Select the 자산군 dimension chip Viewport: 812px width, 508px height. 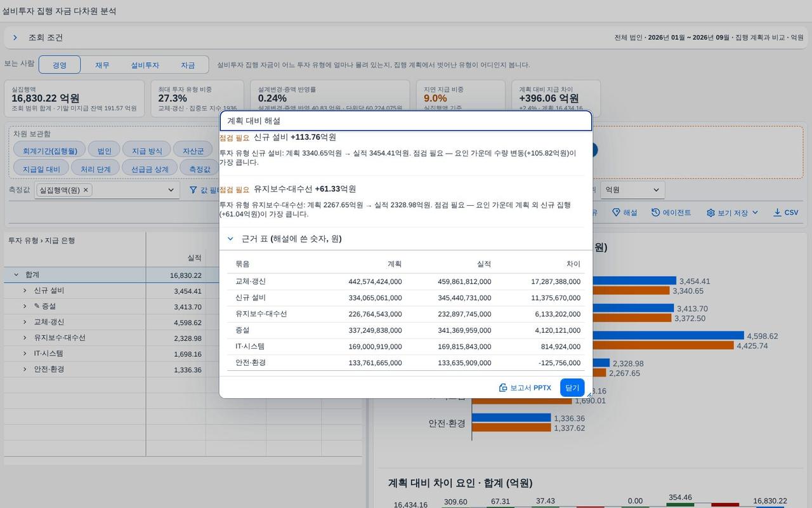point(193,150)
